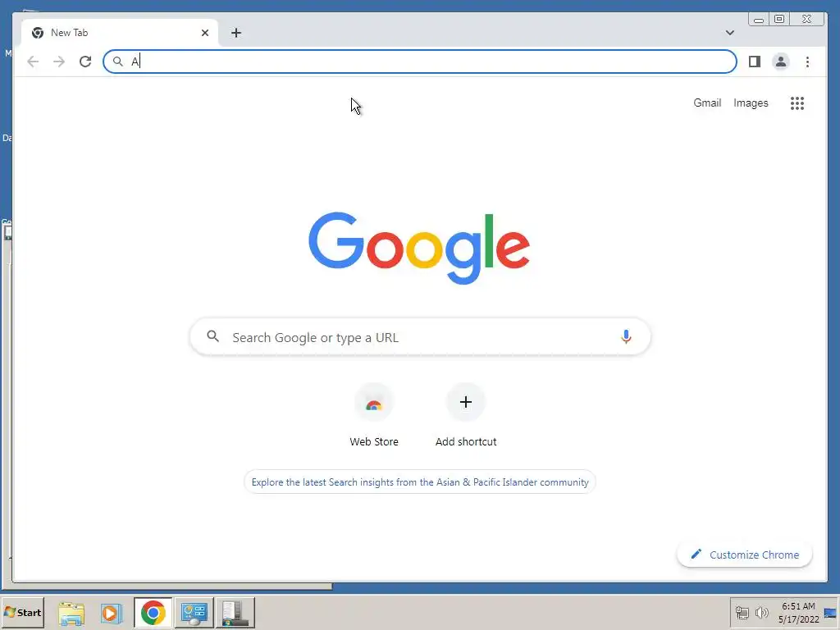
Task: Open Windows Explorer from the taskbar
Action: (71, 613)
